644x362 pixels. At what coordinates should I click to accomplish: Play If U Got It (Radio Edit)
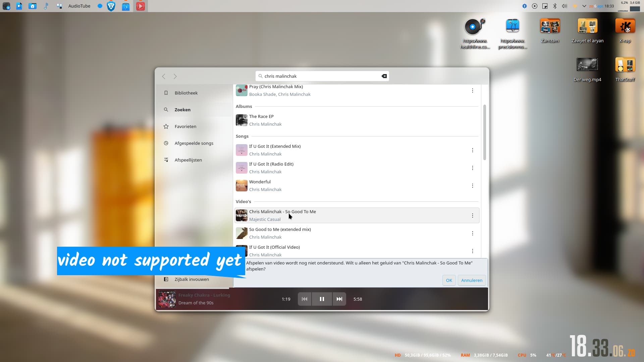(x=357, y=168)
